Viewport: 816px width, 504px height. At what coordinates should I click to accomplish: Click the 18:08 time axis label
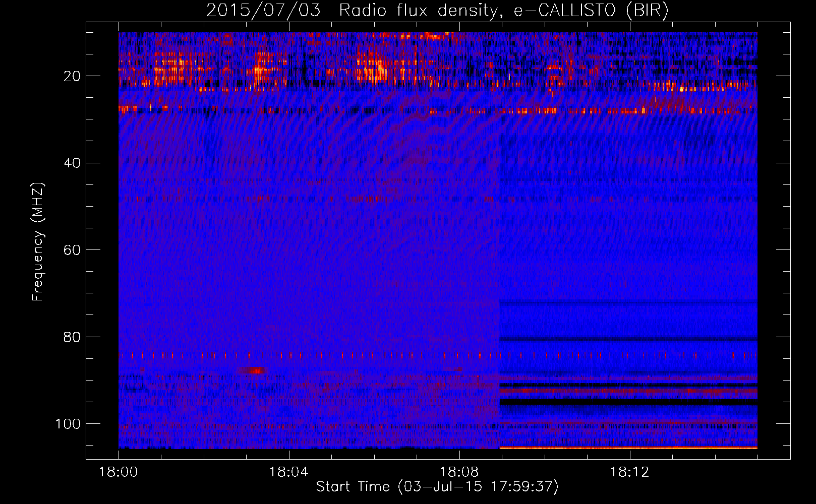tap(459, 472)
